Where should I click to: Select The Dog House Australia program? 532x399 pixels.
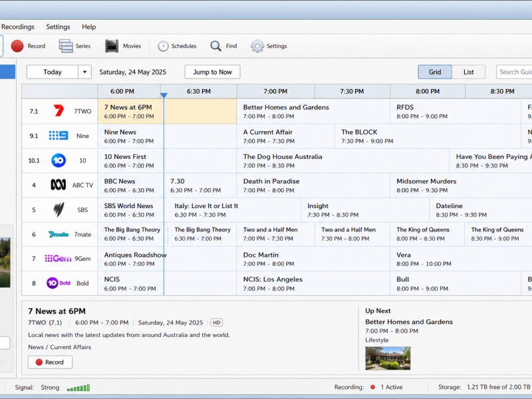click(x=342, y=161)
